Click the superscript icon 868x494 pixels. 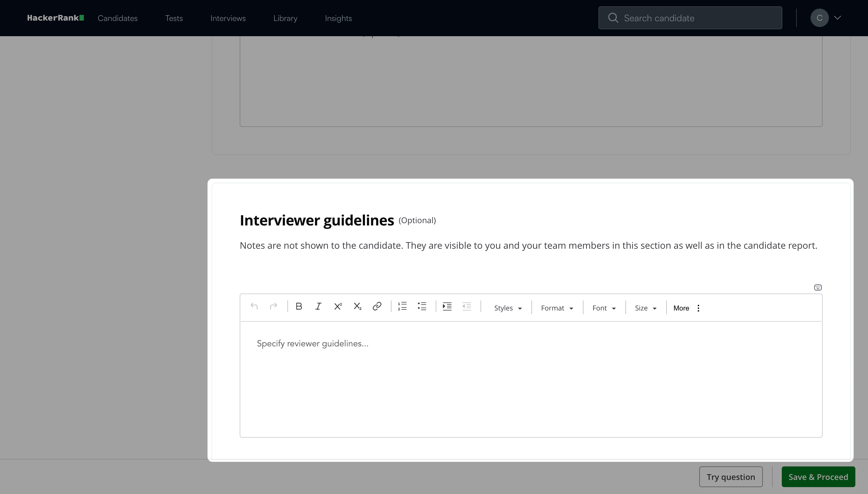tap(338, 306)
